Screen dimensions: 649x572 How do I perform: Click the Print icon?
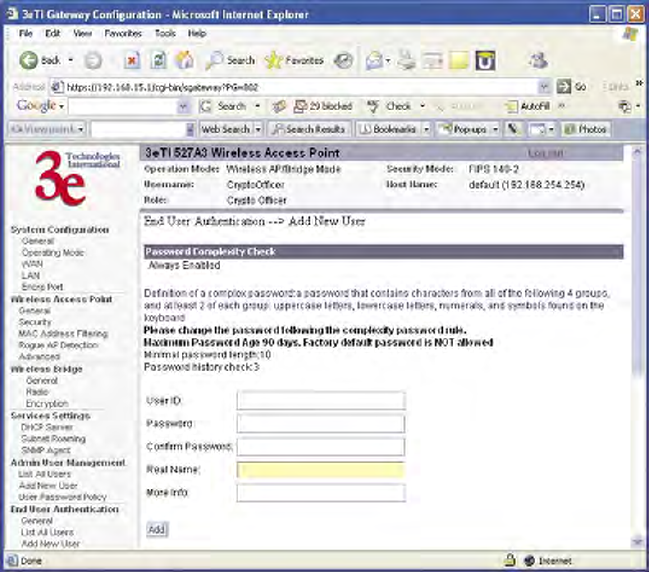coord(406,60)
